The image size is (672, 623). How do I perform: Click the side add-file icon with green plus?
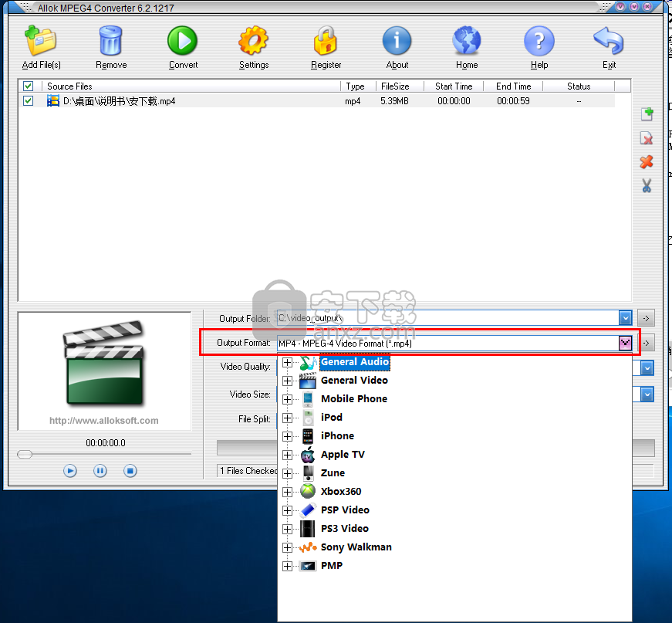pos(647,114)
